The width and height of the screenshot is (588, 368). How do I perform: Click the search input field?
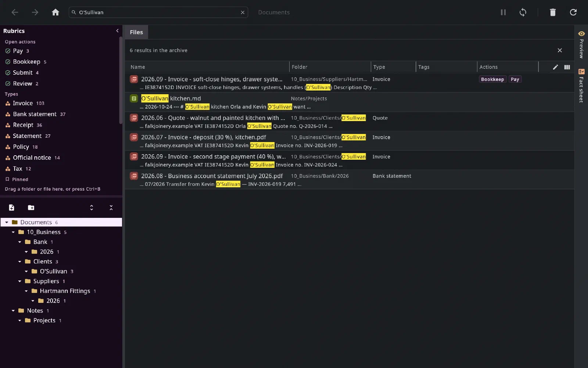[x=158, y=13]
